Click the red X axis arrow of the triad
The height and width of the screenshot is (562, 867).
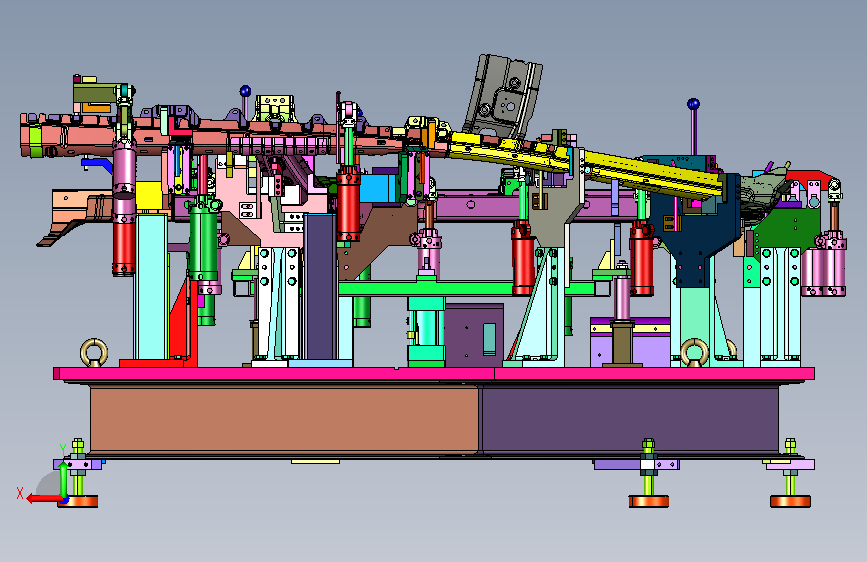click(44, 499)
